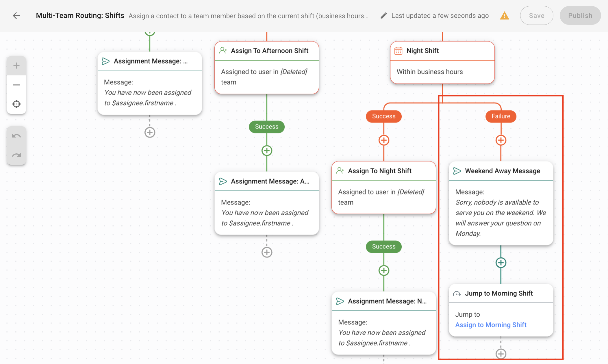
Task: Toggle the Success connector on Night Shift node
Action: (x=383, y=116)
